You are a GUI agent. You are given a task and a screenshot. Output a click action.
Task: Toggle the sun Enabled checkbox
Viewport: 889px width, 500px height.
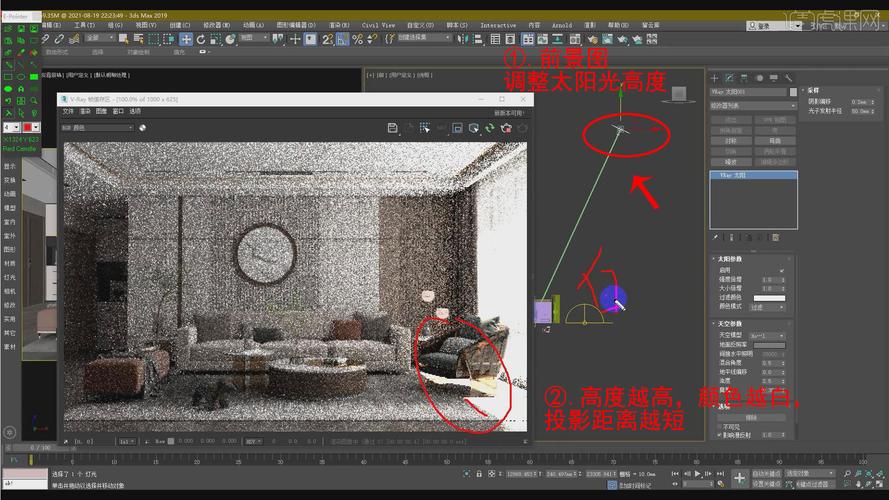[x=782, y=271]
